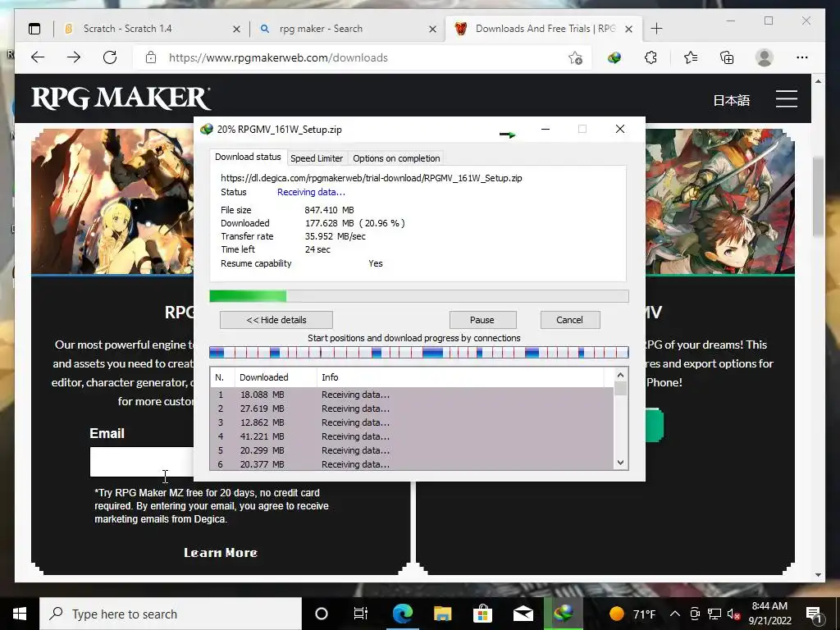The height and width of the screenshot is (630, 840).
Task: Select connection row 6 with 20.377 MB
Action: [412, 464]
